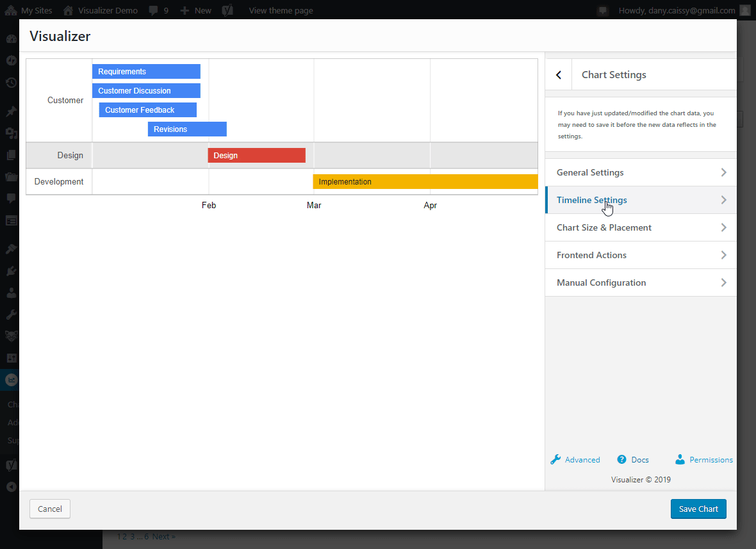Viewport: 756px width, 549px height.
Task: Open Dashboard from the WordPress sidebar
Action: pos(11,39)
